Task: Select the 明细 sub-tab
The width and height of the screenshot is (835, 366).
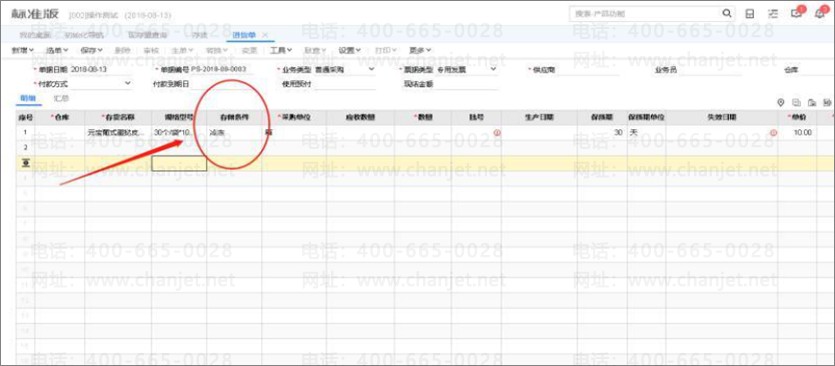Action: tap(28, 99)
